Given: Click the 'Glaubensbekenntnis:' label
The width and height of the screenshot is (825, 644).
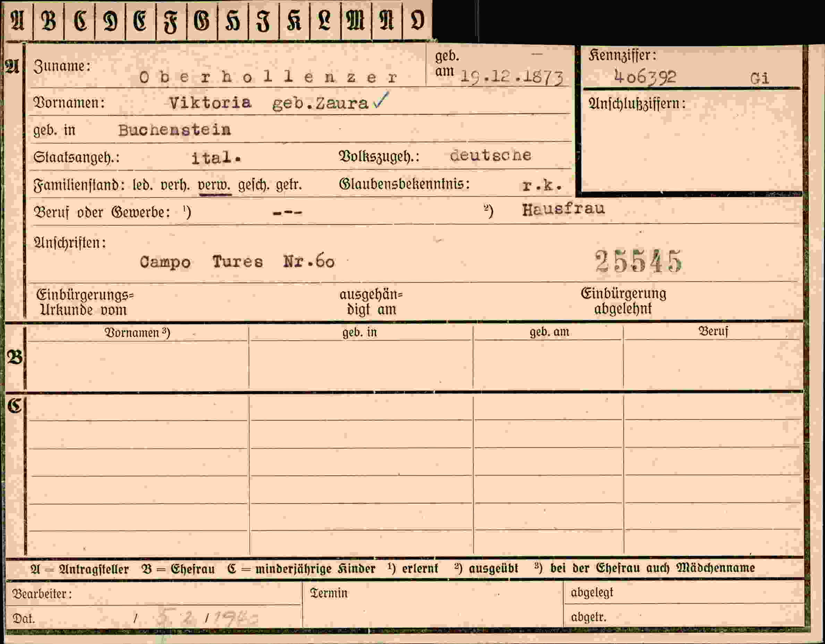Looking at the screenshot, I should click(x=404, y=184).
